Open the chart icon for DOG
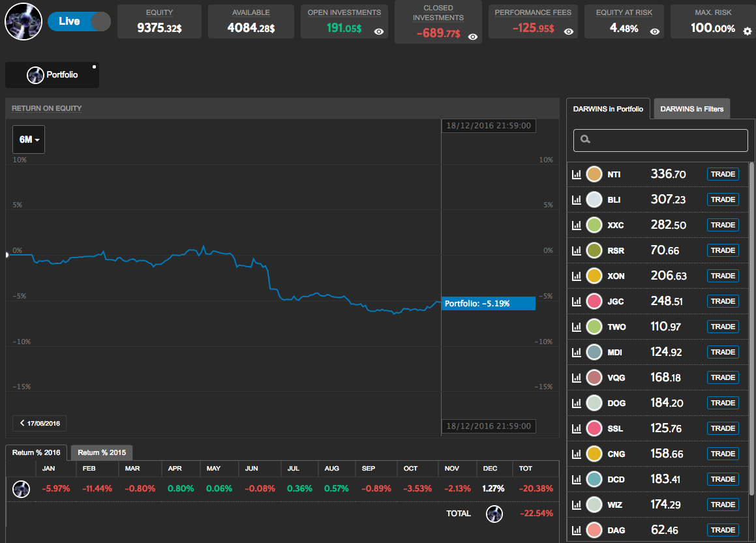756x543 pixels. 576,403
